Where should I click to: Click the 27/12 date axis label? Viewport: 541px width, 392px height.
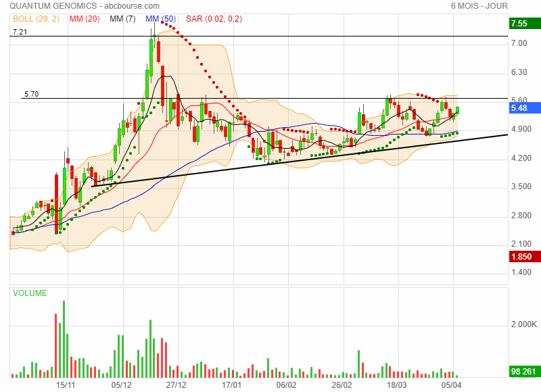(176, 385)
